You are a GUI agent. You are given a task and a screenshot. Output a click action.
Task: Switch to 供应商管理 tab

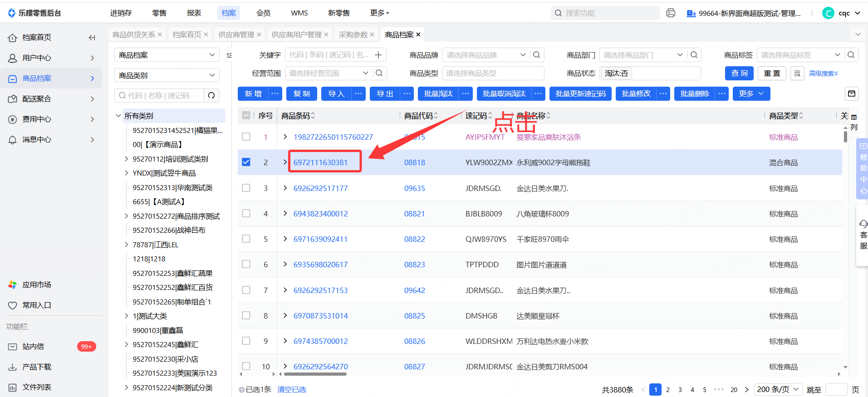pos(236,34)
